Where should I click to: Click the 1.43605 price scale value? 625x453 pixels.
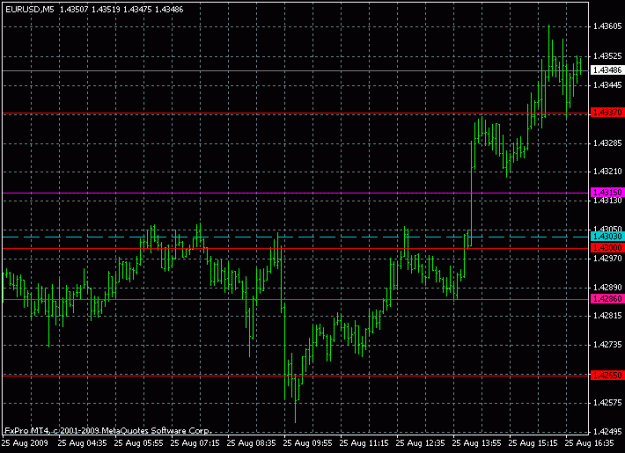coord(607,26)
